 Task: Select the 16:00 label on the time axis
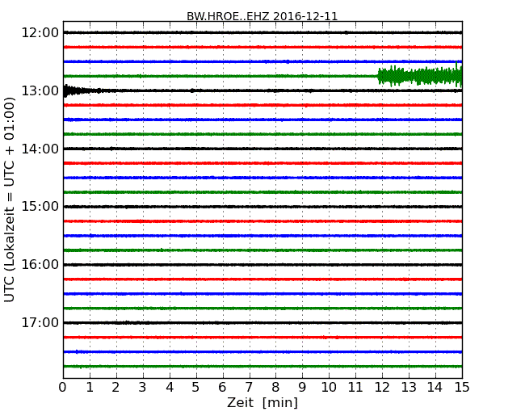tap(40, 265)
